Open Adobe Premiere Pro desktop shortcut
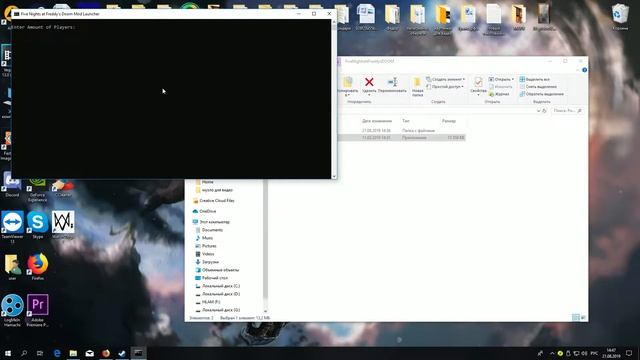The image size is (640, 360). [38, 305]
